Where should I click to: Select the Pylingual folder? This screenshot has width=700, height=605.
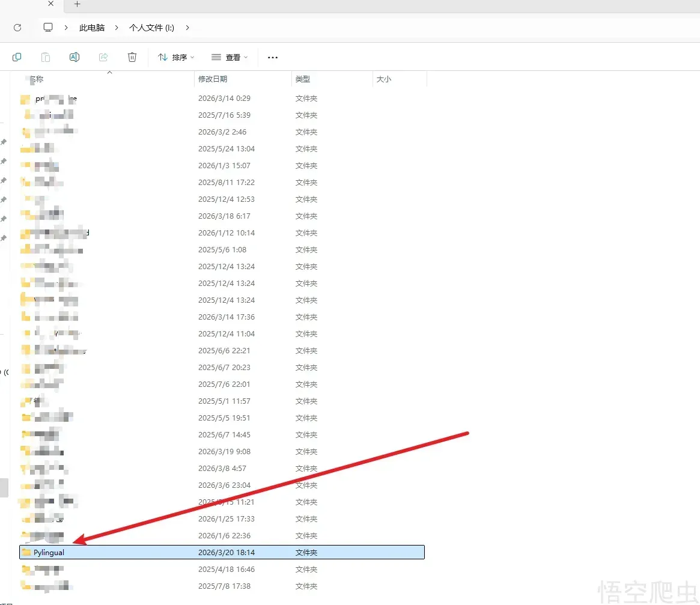click(x=222, y=552)
